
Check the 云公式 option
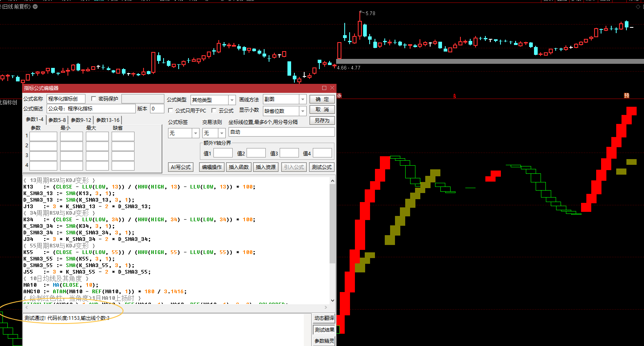(x=214, y=110)
